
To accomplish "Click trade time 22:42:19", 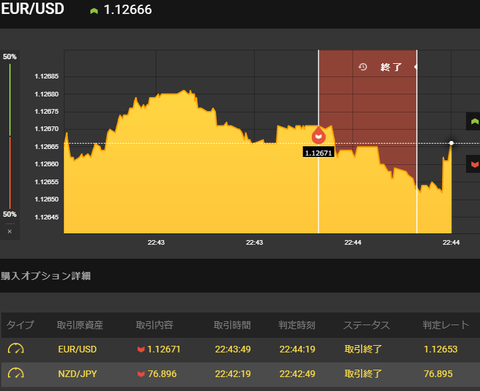I will pos(233,374).
